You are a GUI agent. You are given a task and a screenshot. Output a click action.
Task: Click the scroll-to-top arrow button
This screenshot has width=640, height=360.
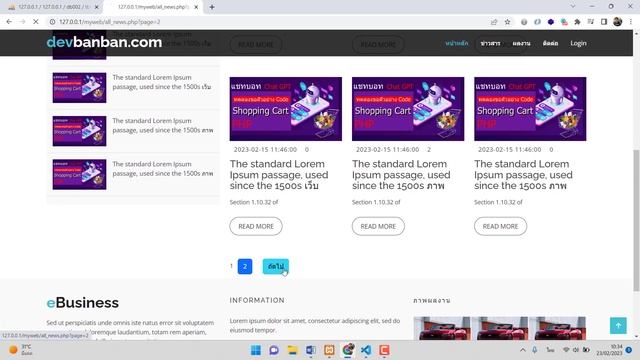[x=618, y=325]
